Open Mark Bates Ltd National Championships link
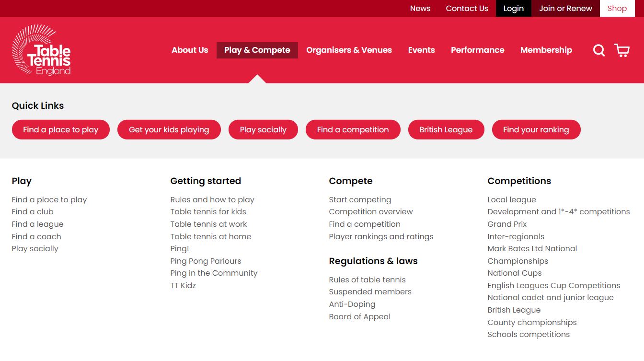Viewport: 644px width, 361px height. tap(532, 255)
